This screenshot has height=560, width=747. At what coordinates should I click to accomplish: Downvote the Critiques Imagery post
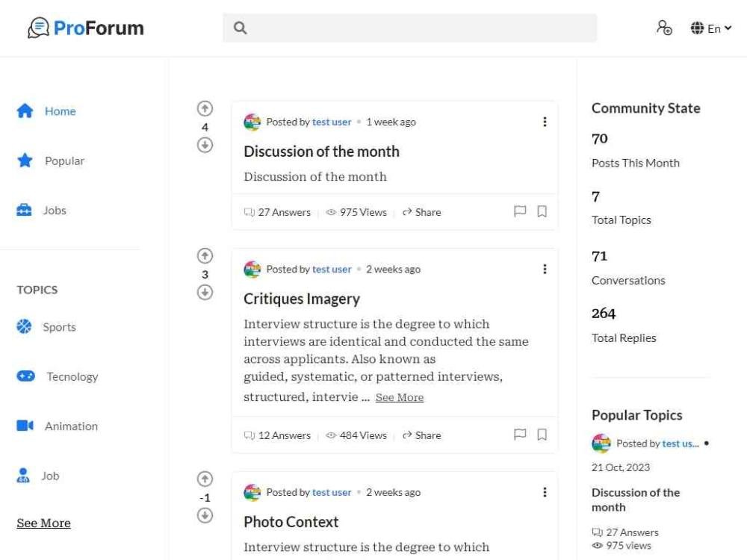[205, 293]
